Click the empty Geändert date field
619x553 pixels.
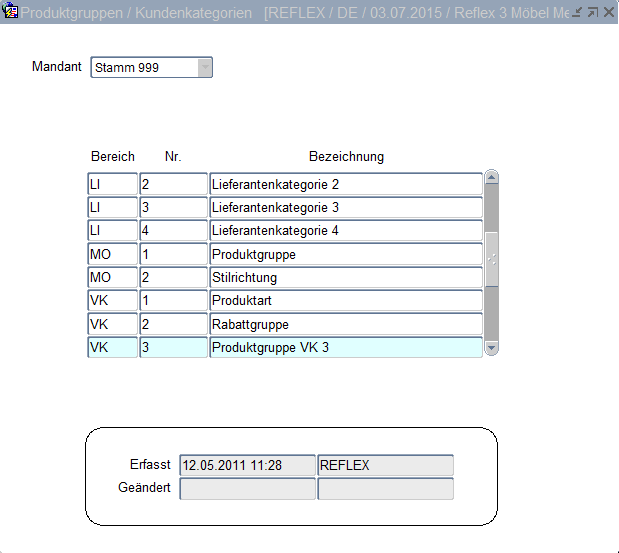(247, 489)
